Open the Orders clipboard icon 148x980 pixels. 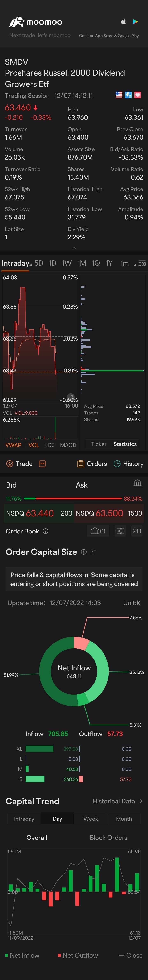pyautogui.click(x=80, y=463)
